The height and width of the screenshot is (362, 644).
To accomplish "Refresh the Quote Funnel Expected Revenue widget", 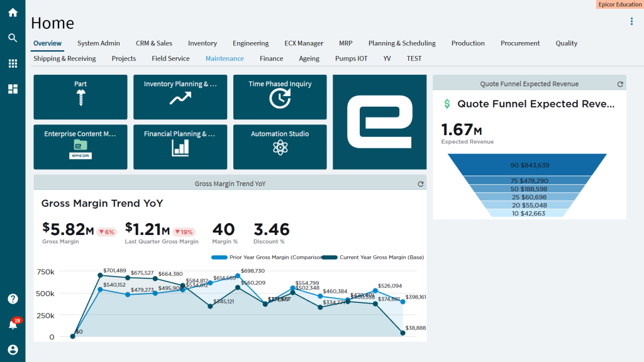I will point(620,84).
